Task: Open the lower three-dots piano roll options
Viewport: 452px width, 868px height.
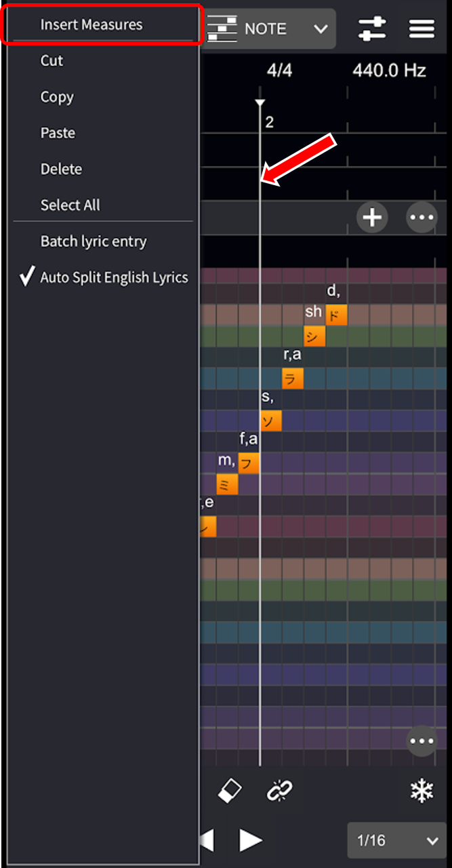Action: click(x=422, y=741)
